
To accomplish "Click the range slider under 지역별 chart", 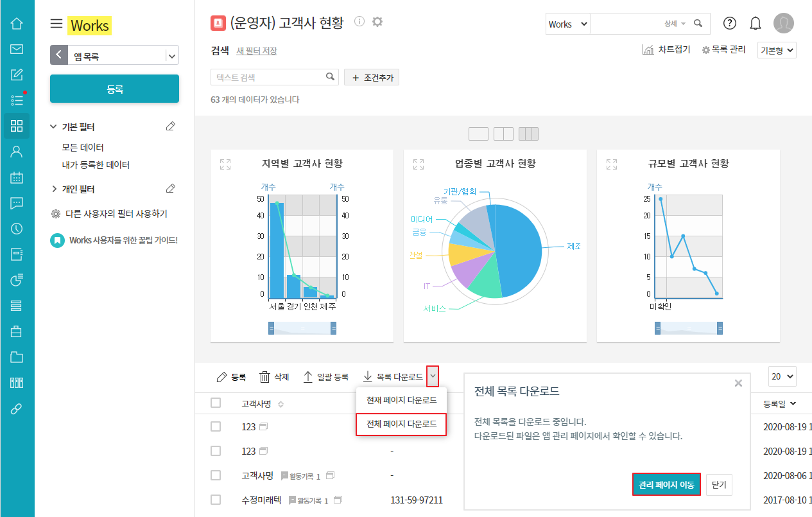I will tap(302, 329).
